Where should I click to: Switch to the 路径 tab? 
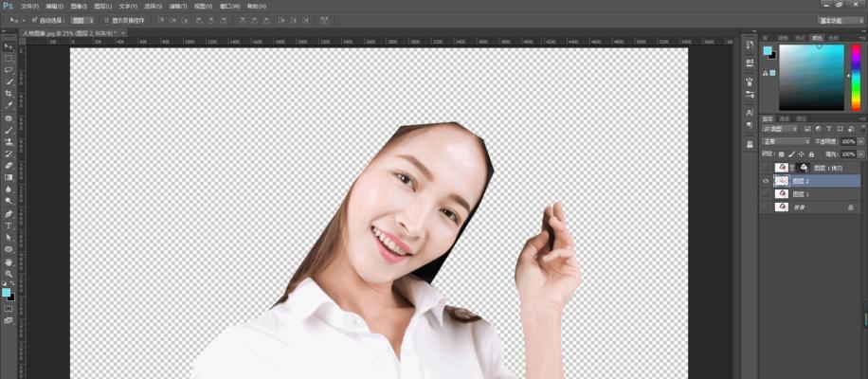[801, 119]
